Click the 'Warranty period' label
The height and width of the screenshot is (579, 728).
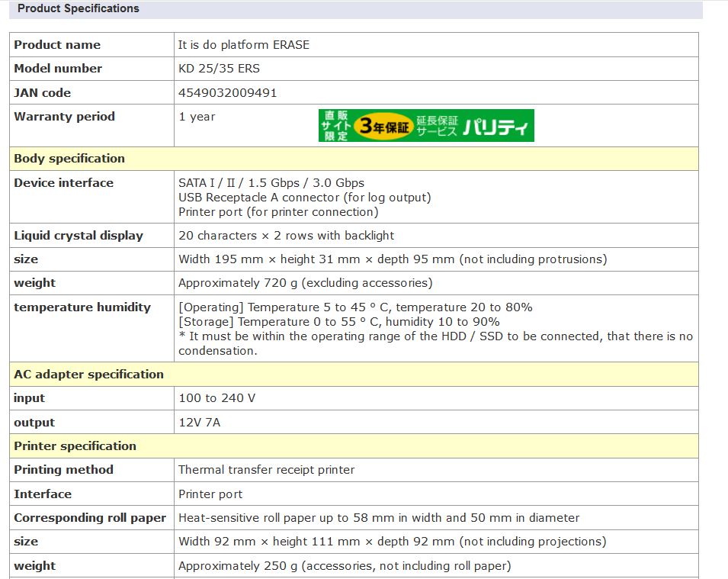[x=65, y=116]
